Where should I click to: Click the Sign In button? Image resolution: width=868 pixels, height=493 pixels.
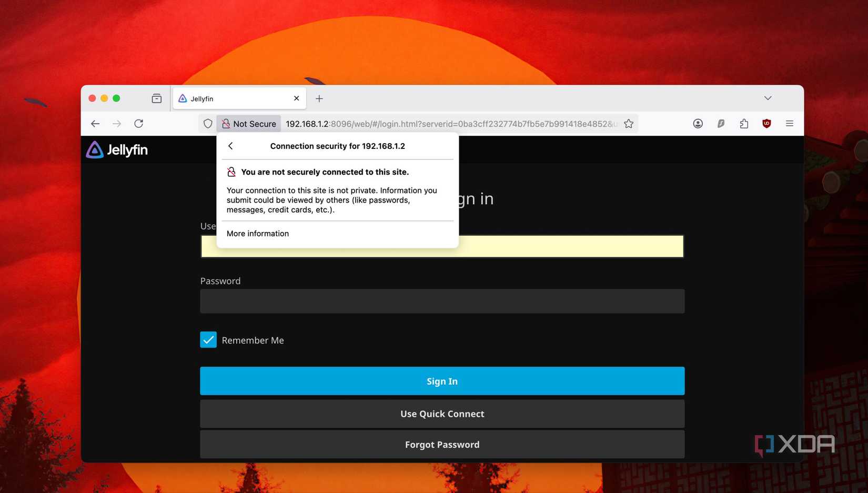442,381
